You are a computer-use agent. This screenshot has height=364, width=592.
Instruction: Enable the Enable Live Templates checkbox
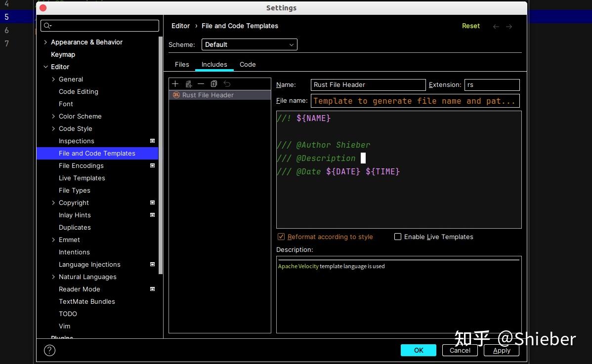[x=398, y=237]
